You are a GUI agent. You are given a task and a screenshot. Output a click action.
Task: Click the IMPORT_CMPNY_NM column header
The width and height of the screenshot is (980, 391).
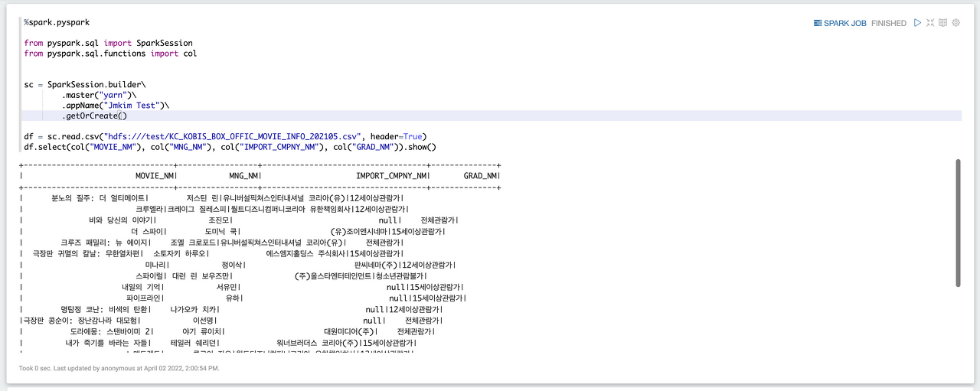(390, 176)
